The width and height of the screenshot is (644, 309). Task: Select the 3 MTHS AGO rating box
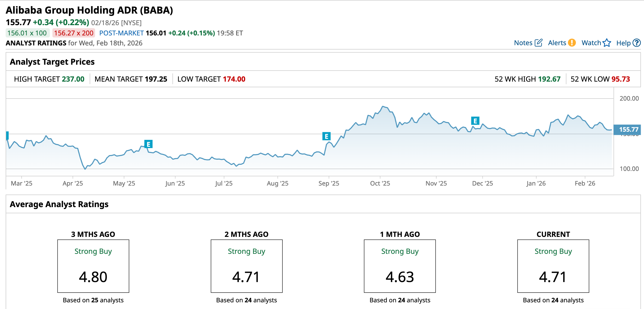coord(93,266)
